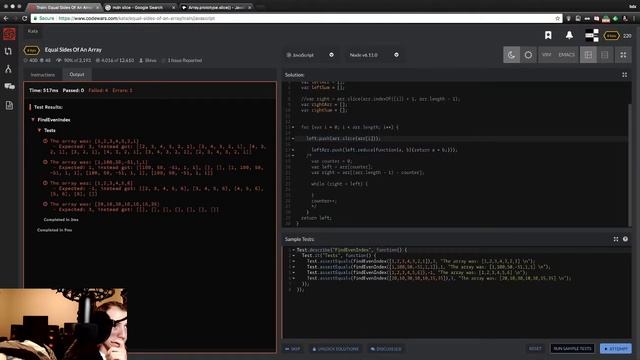Click inside the Solution code editor
640x360 pixels.
[456, 154]
